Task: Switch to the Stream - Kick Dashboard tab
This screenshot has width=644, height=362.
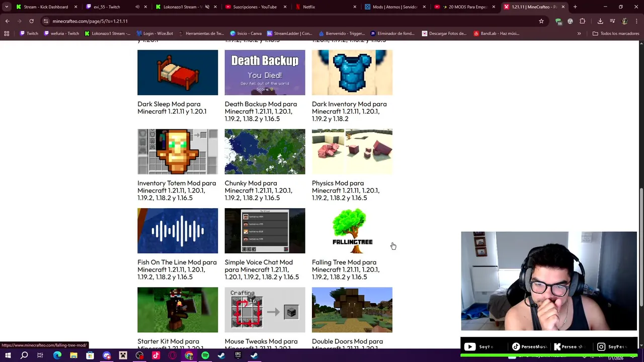Action: pyautogui.click(x=46, y=7)
